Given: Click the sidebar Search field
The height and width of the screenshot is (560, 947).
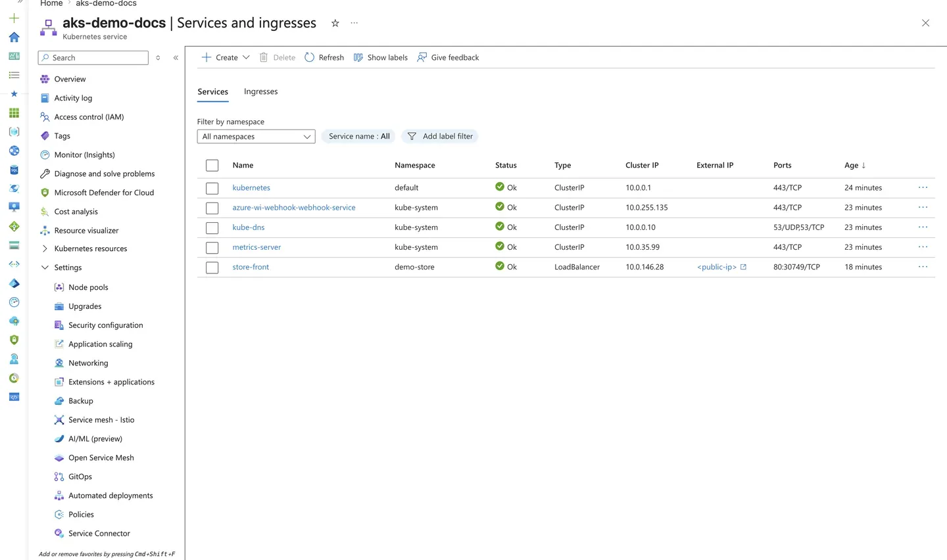Looking at the screenshot, I should (x=93, y=58).
